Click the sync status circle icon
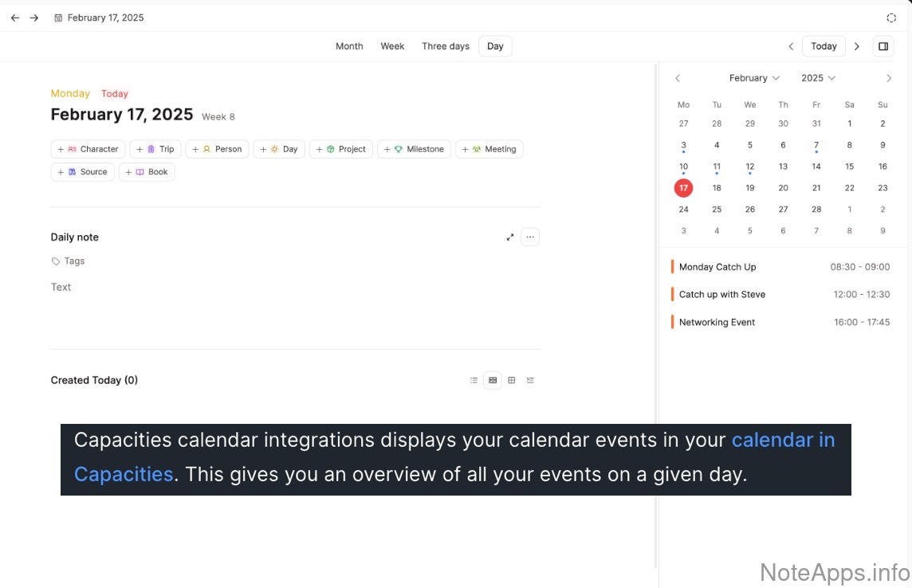 891,18
